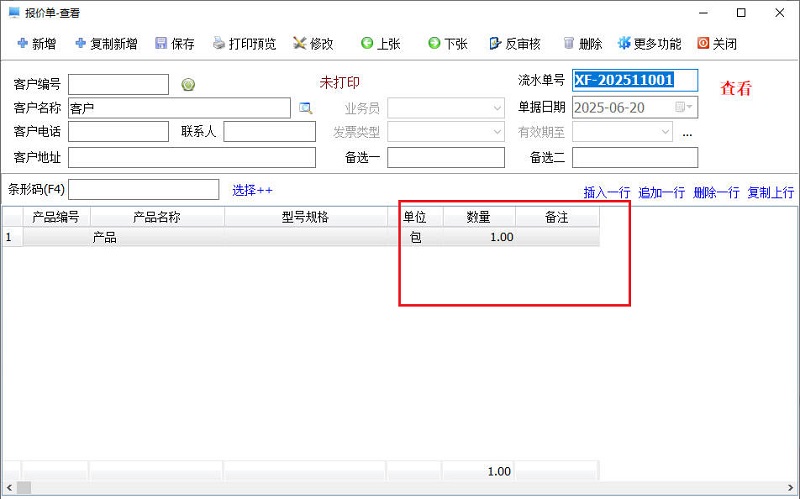800x499 pixels.
Task: Click the 选择++ link
Action: pos(253,190)
